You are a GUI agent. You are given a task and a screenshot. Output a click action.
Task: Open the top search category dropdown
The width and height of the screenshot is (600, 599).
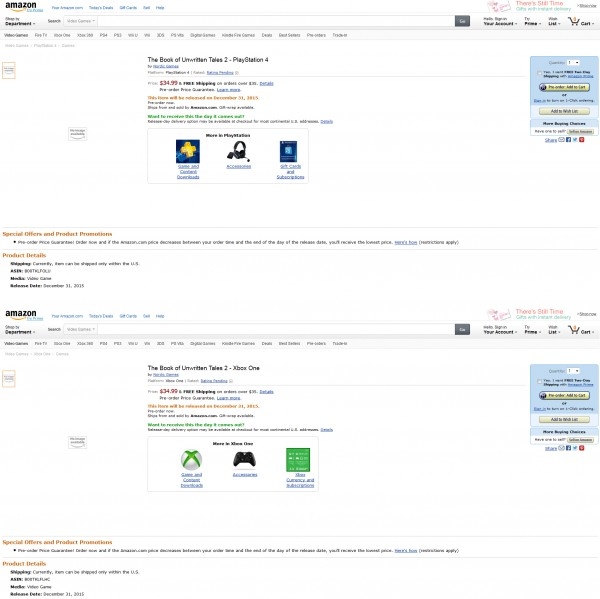(x=81, y=20)
